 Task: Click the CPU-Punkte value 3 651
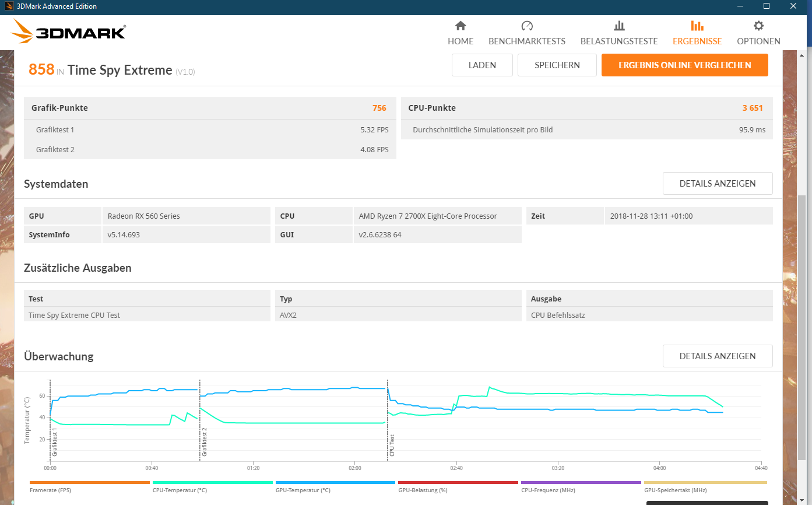click(753, 108)
